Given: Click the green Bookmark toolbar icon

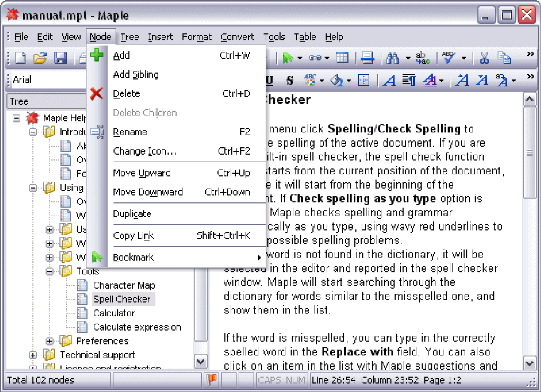Looking at the screenshot, I should (288, 58).
